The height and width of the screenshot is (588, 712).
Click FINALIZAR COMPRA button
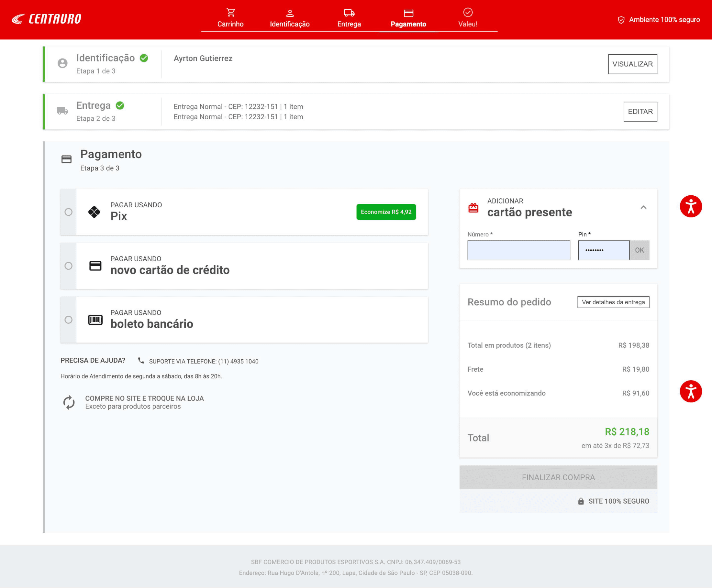[x=558, y=477]
